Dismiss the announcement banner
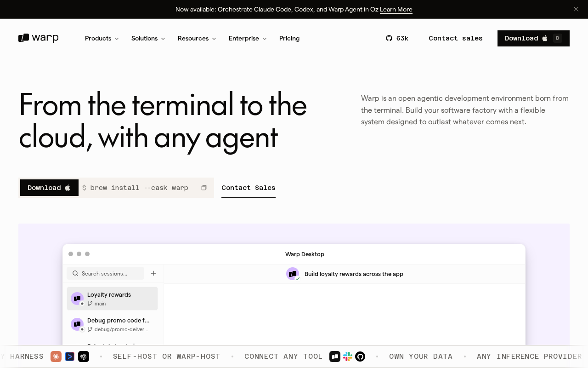The image size is (588, 368). [576, 9]
